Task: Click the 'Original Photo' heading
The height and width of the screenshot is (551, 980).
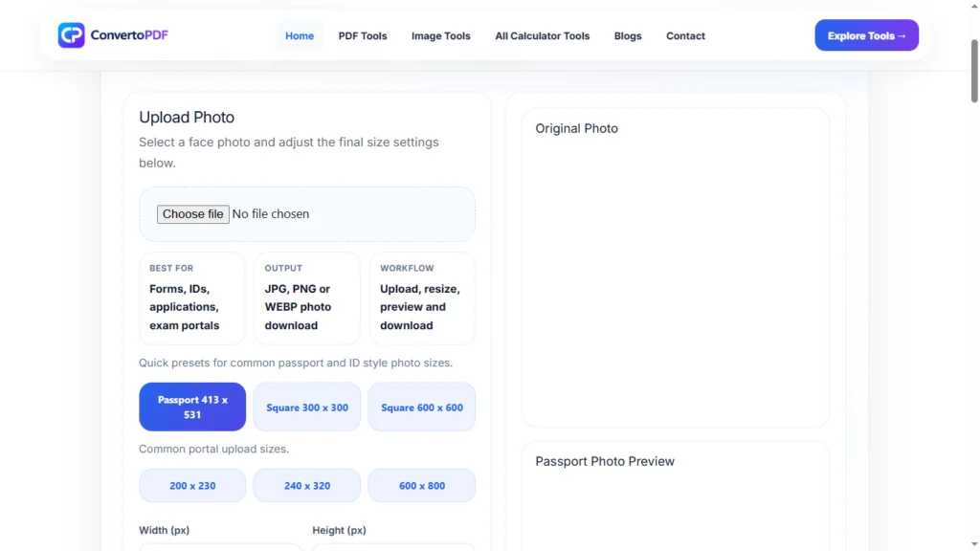Action: point(576,128)
